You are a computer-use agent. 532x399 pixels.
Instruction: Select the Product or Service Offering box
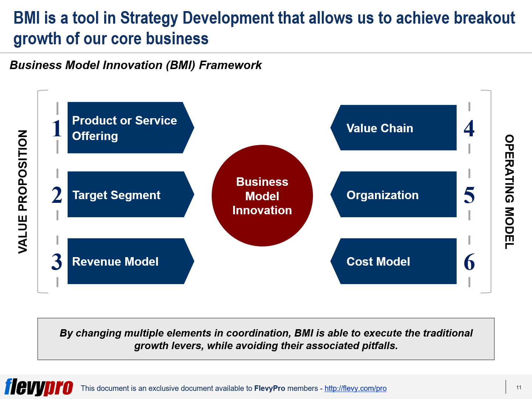pos(131,128)
